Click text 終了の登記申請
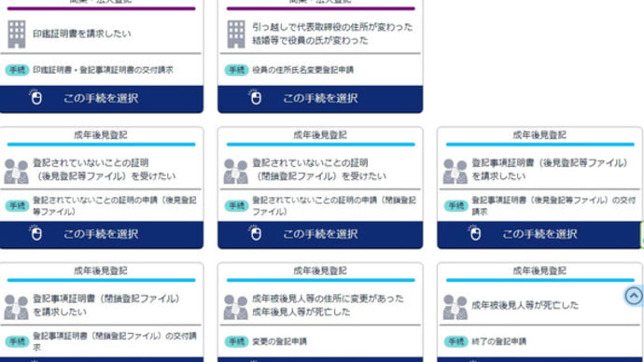Viewport: 644px width, 362px height. point(498,341)
